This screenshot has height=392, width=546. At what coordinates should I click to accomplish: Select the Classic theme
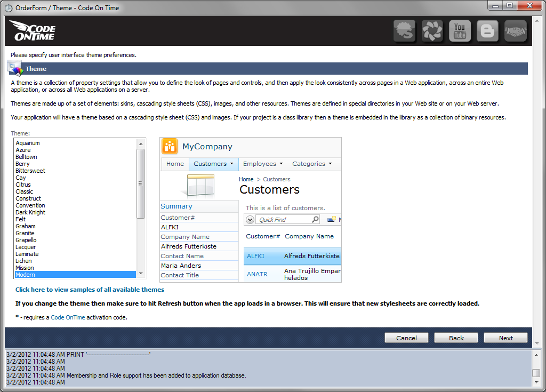(x=75, y=191)
